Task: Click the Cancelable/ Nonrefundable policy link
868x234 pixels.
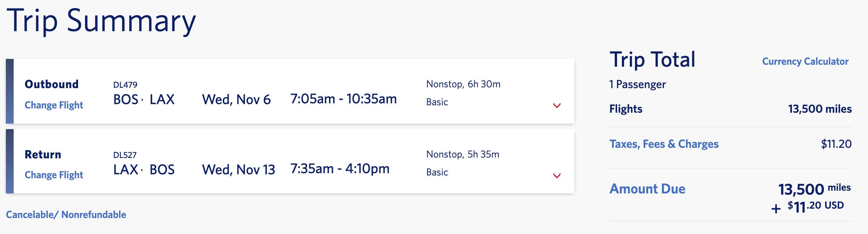Action: tap(66, 214)
